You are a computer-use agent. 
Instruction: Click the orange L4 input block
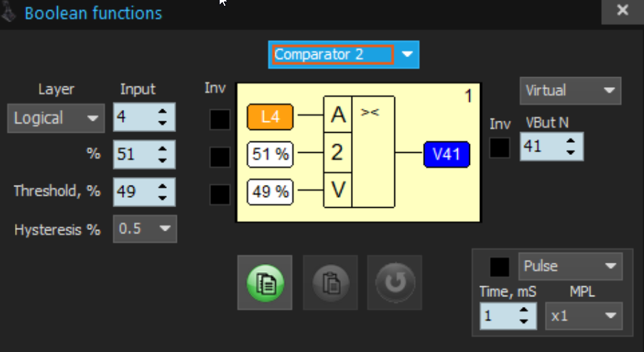coord(270,116)
